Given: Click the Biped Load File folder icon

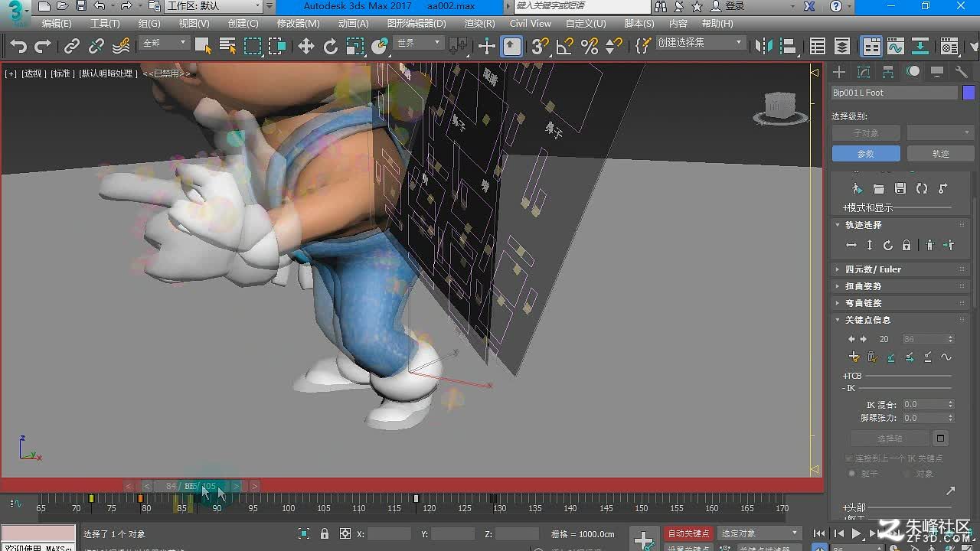Looking at the screenshot, I should tap(879, 188).
